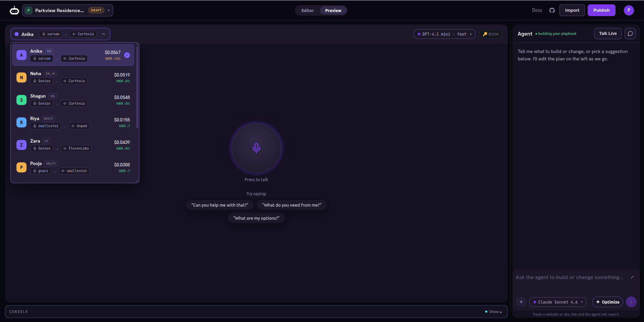Select the Anika voice option
Viewport: 644px width, 322px height.
73,55
